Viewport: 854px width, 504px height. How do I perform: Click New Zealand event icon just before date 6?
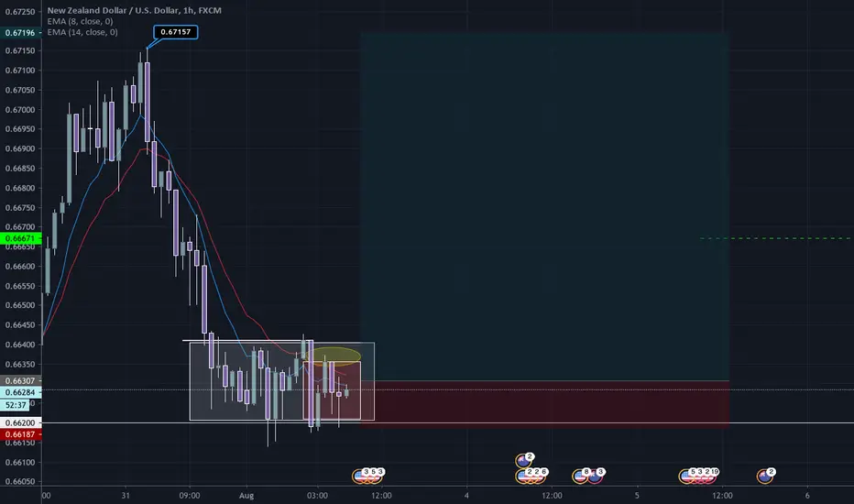point(765,476)
